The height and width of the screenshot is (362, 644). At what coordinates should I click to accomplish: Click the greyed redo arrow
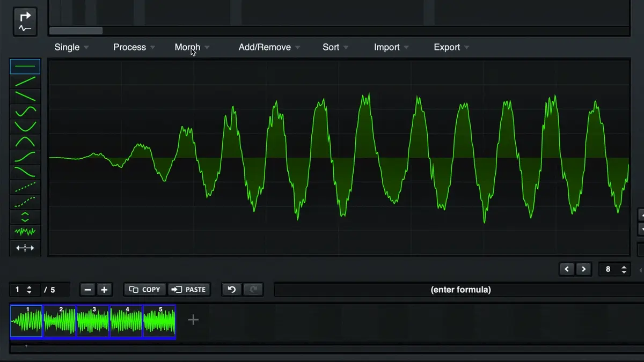point(253,290)
